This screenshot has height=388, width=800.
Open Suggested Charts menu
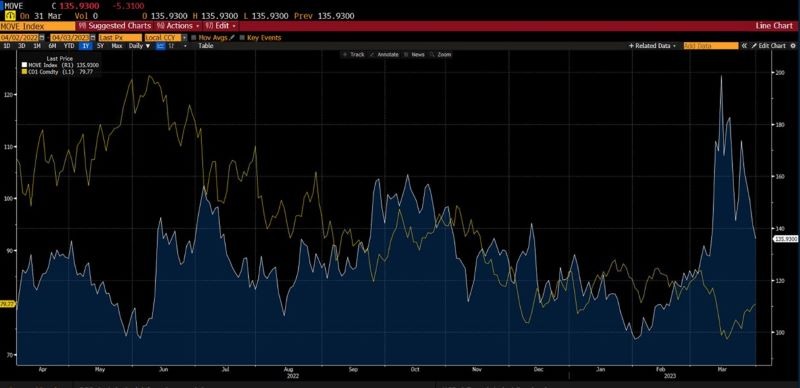[115, 26]
